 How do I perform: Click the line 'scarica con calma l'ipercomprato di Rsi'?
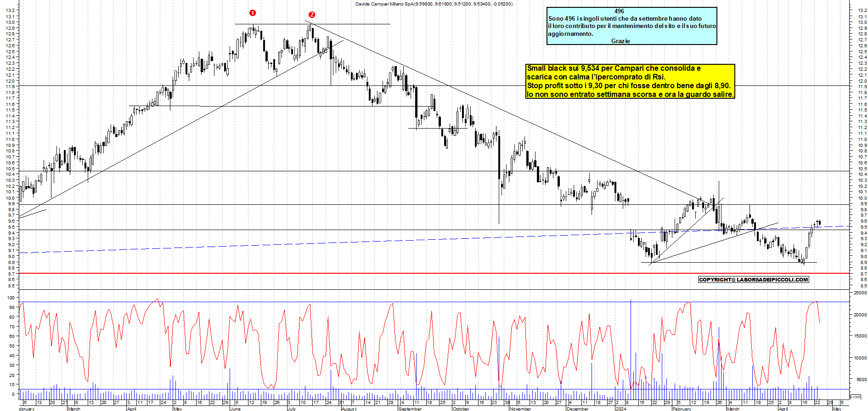tap(596, 77)
